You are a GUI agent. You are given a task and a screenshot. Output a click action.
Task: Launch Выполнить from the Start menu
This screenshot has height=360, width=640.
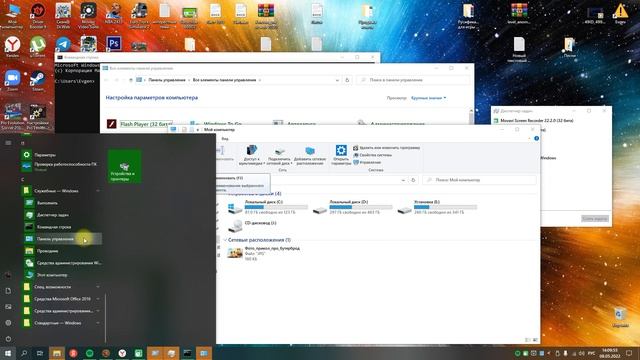(x=47, y=203)
